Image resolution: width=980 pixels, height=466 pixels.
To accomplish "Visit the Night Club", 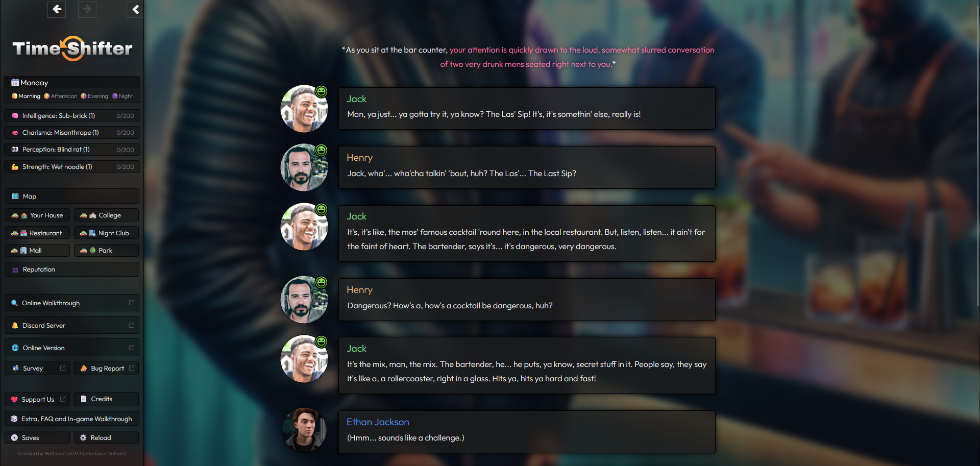I will click(106, 233).
